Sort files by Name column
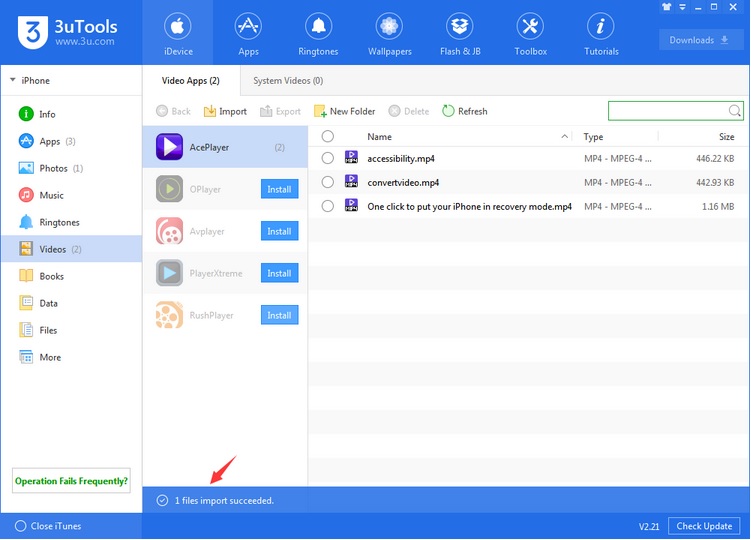751x540 pixels. [x=379, y=137]
